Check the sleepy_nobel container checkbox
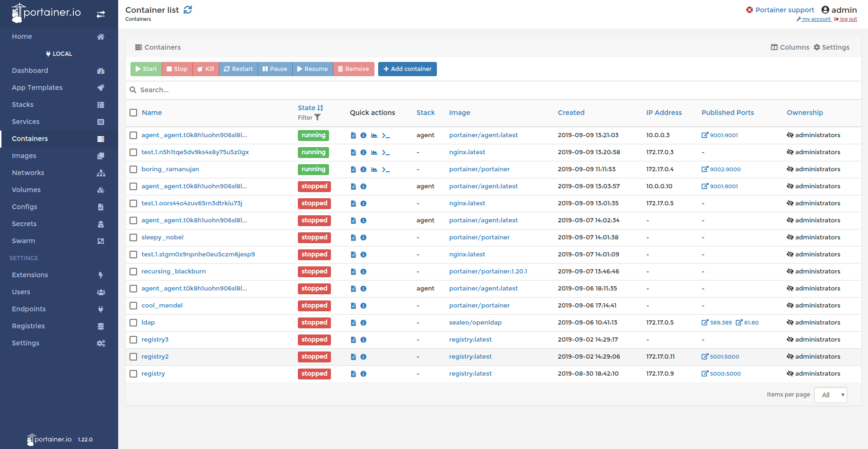The image size is (868, 449). pos(133,238)
